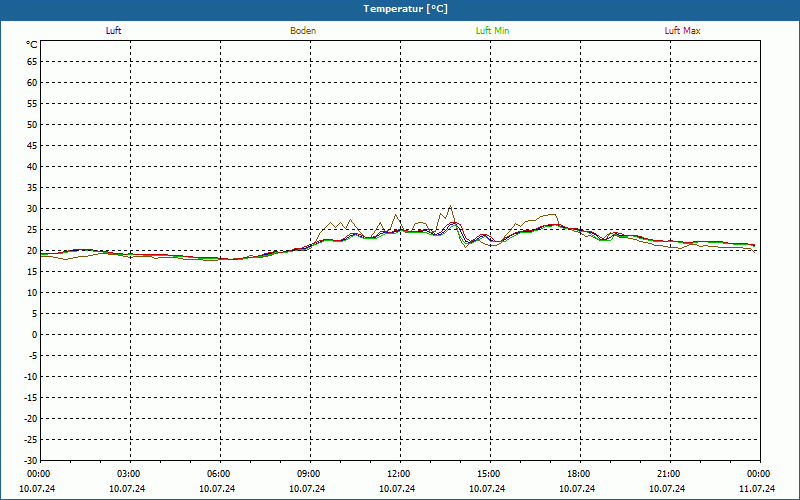Click the 11.07.24 date label

point(757,489)
